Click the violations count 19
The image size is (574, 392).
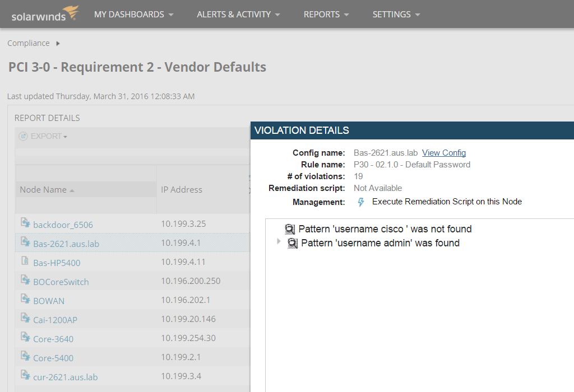[358, 176]
